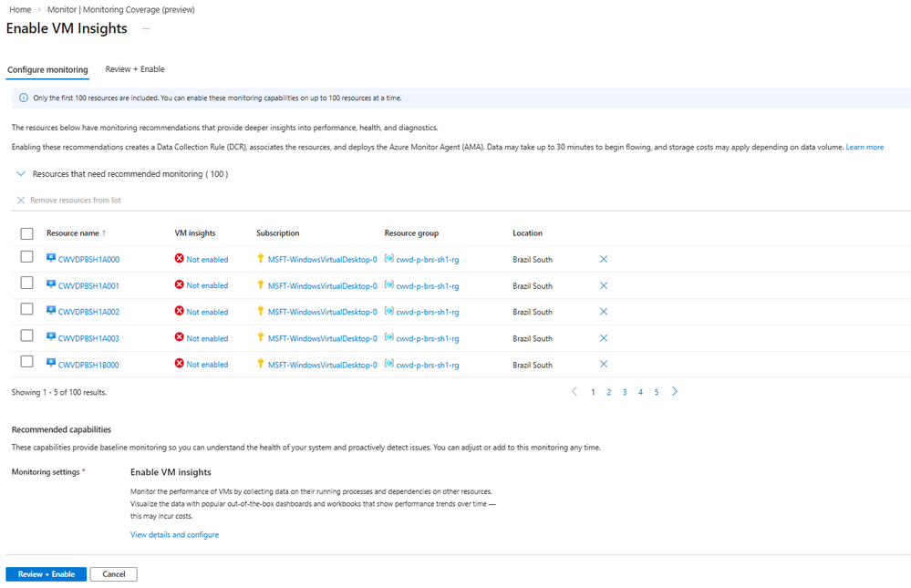Screen dimensions: 911x588
Task: Collapse Resources that need recommended monitoring section
Action: [21, 174]
